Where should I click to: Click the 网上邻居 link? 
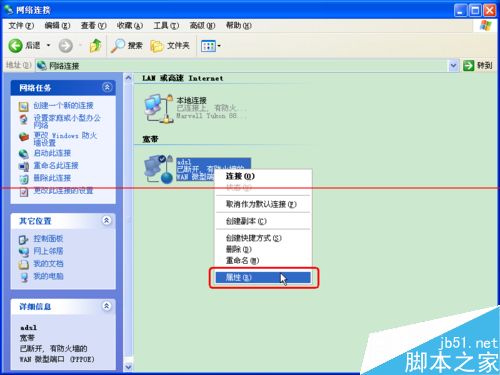tap(48, 251)
